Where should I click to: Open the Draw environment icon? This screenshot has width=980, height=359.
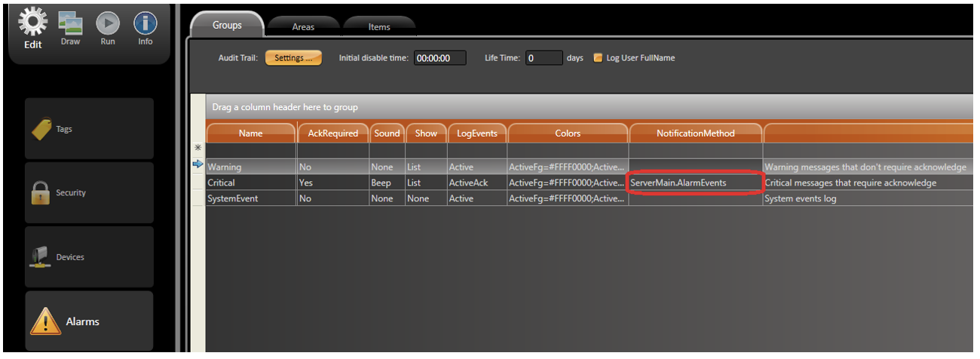[70, 23]
